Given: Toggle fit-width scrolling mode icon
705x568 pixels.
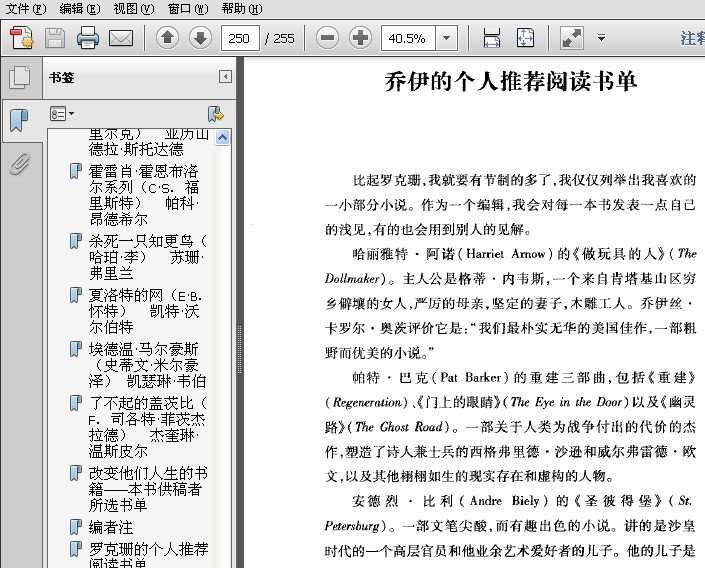Looking at the screenshot, I should click(492, 39).
